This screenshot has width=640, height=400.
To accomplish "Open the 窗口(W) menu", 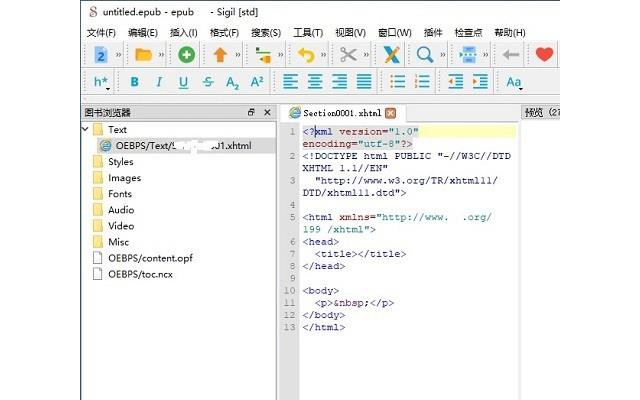I will coord(395,33).
